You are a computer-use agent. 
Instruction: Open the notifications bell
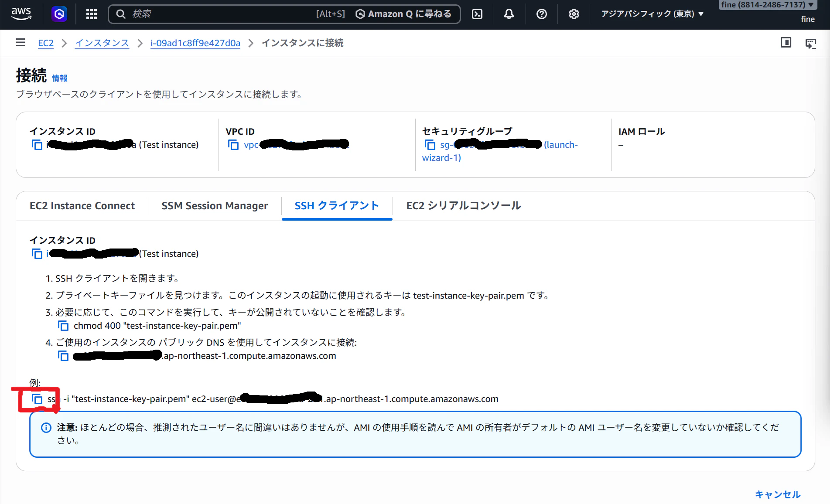pos(509,14)
